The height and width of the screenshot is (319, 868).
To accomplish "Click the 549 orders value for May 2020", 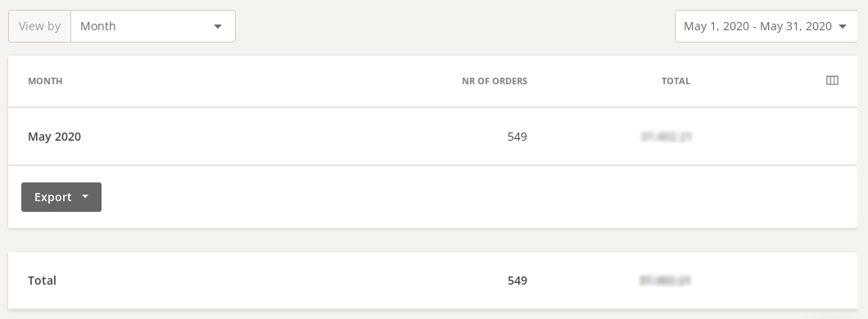I will coord(517,137).
